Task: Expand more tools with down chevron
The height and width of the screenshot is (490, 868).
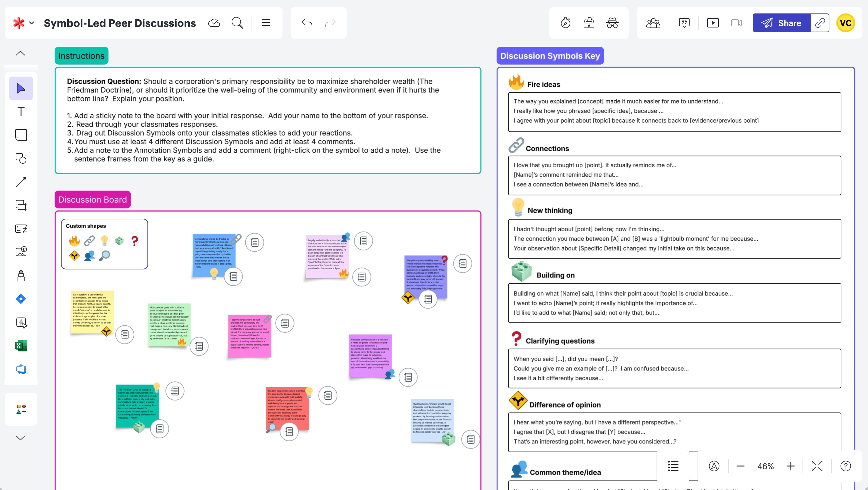Action: [x=20, y=437]
